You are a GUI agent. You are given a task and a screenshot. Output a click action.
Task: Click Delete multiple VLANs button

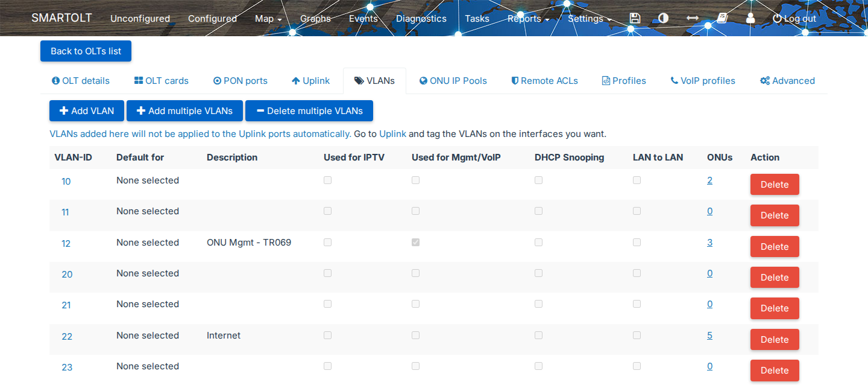(x=309, y=111)
